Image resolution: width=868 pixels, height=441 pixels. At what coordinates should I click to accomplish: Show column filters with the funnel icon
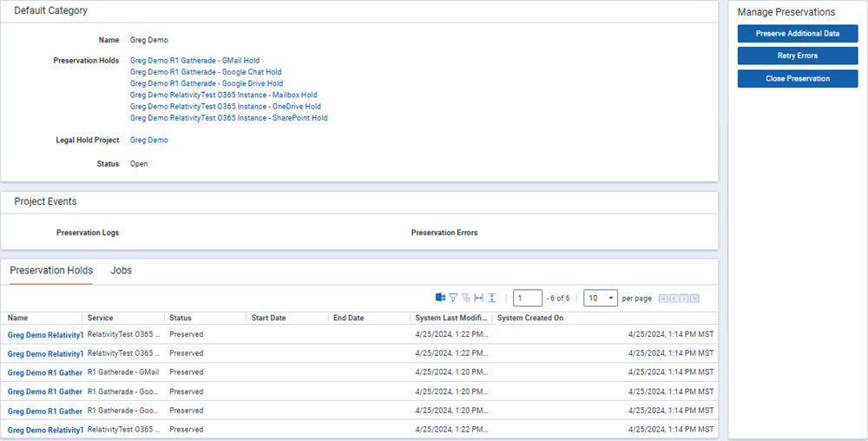tap(453, 298)
